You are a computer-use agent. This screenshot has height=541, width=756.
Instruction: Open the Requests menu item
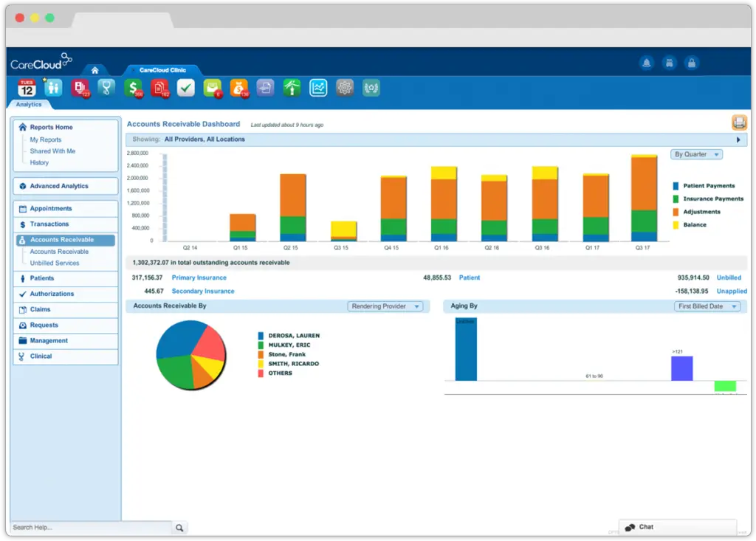pyautogui.click(x=66, y=325)
